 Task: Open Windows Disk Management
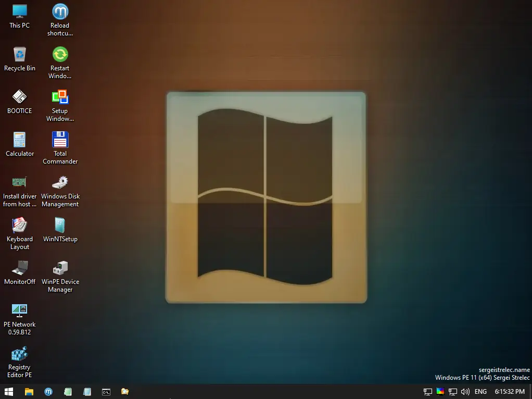tap(60, 191)
